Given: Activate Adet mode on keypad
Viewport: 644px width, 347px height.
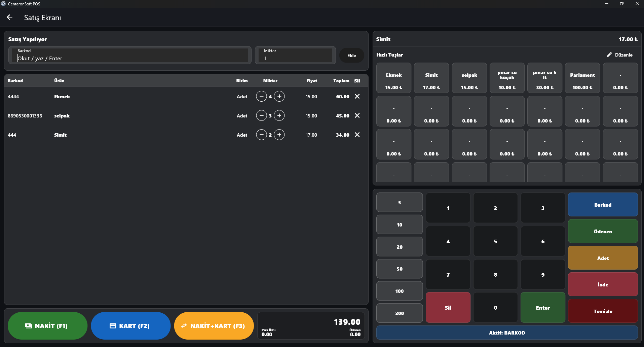Looking at the screenshot, I should 603,258.
